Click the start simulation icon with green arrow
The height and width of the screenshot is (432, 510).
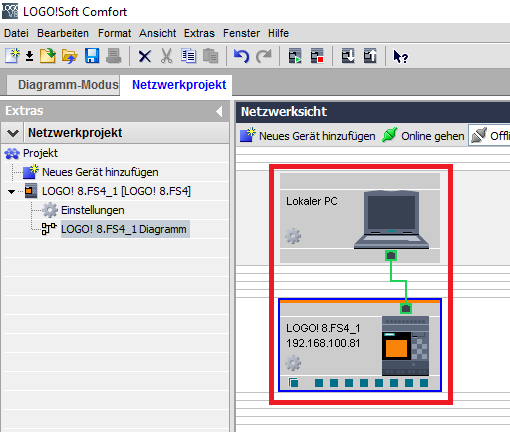(295, 56)
